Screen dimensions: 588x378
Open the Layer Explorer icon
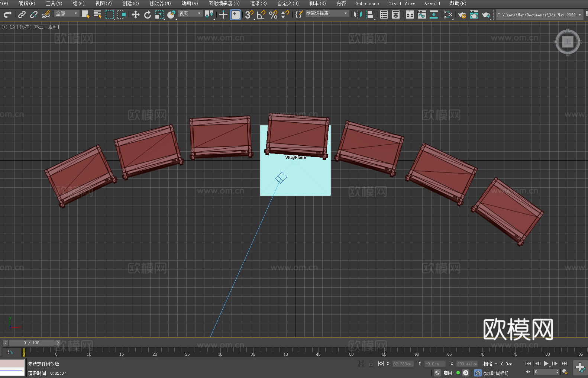[396, 14]
